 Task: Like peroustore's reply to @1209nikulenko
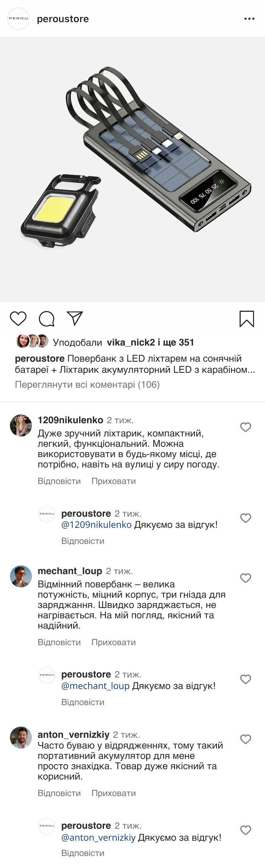246,518
